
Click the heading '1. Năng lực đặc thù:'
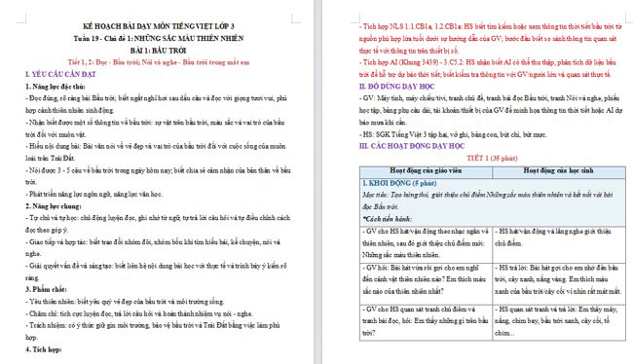[56, 87]
